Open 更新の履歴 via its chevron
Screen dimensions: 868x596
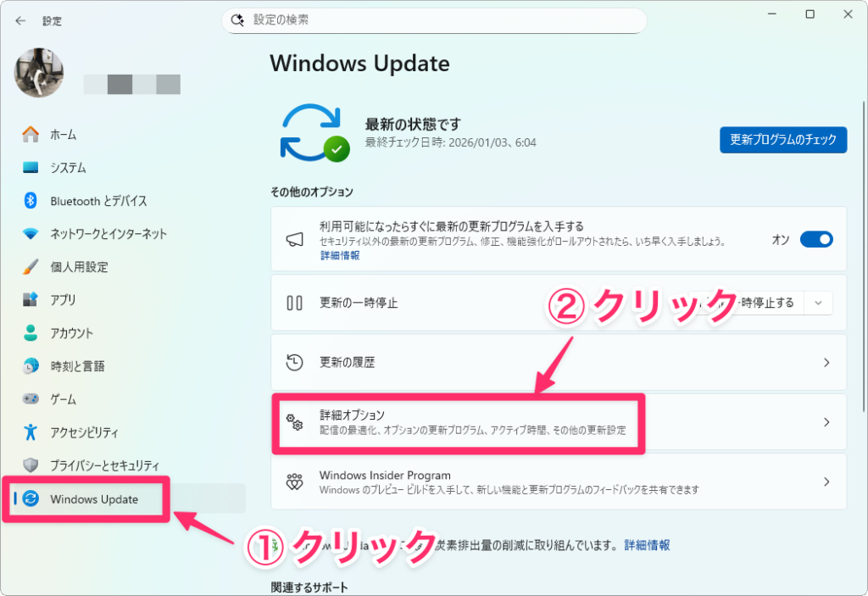point(826,363)
